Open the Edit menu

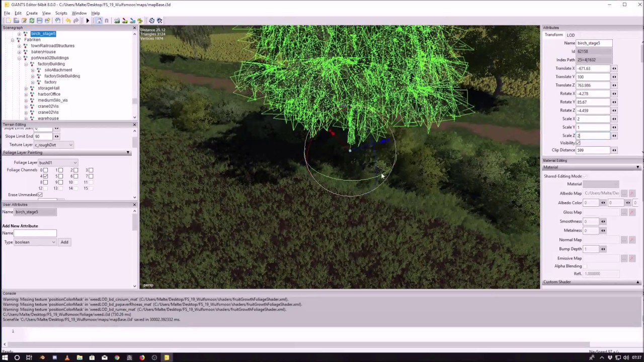18,13
